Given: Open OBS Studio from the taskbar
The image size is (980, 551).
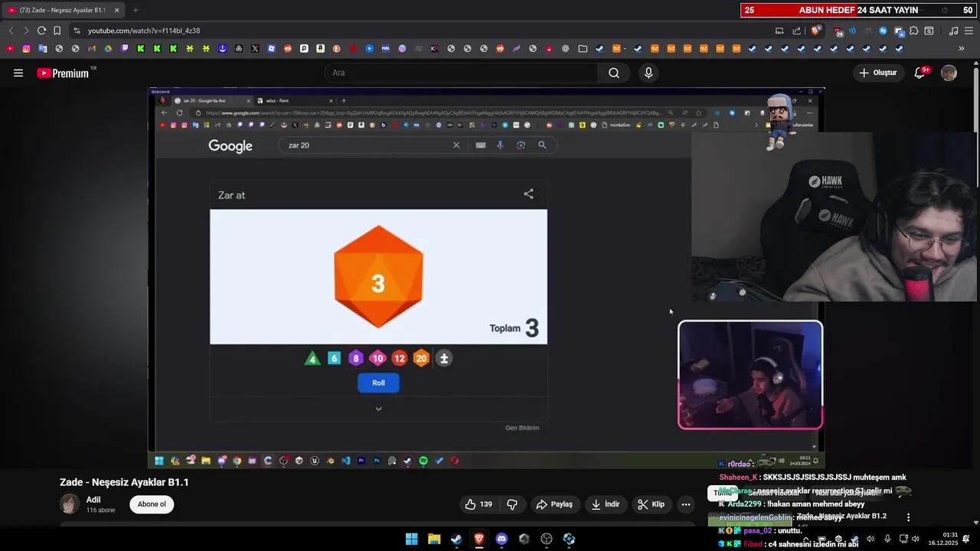Looking at the screenshot, I should 546,539.
